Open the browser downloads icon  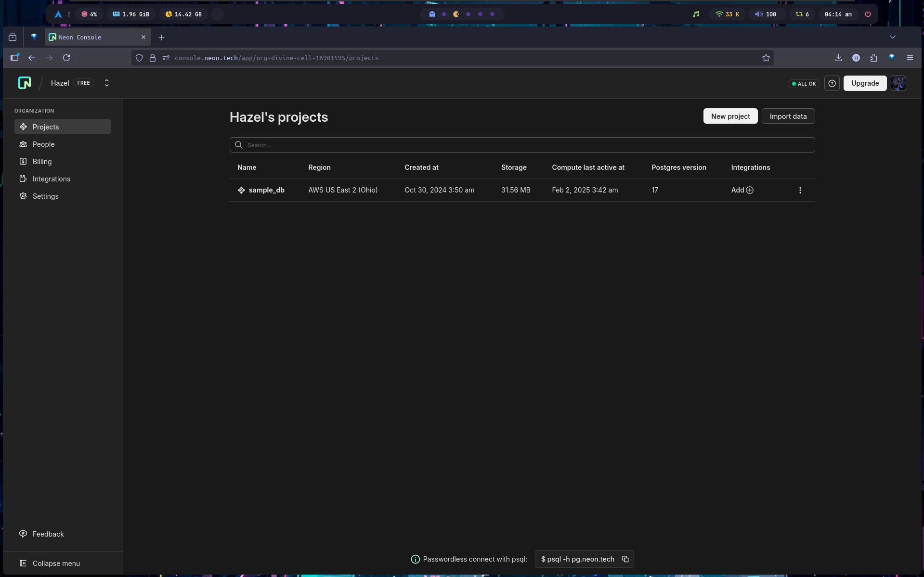(x=838, y=58)
